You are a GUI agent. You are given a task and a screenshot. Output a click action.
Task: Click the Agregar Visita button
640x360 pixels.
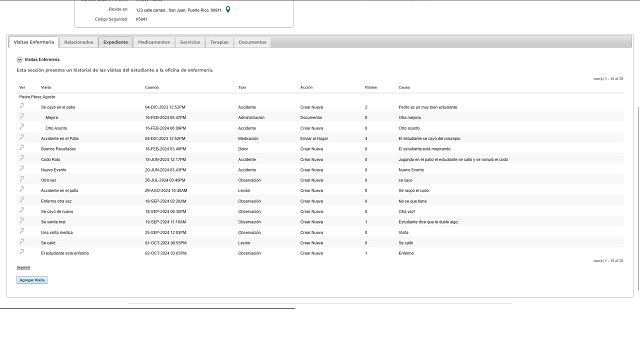tap(32, 280)
